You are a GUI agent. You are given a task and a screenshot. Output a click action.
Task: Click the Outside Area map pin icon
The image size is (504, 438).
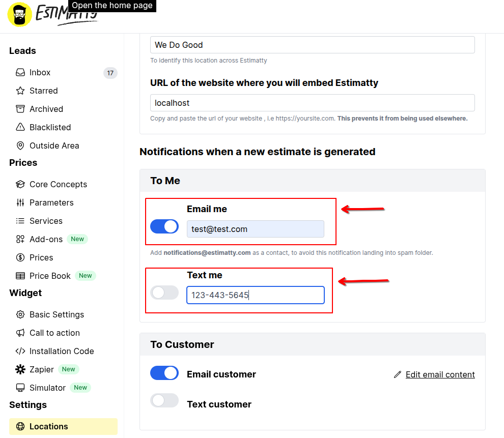[20, 145]
